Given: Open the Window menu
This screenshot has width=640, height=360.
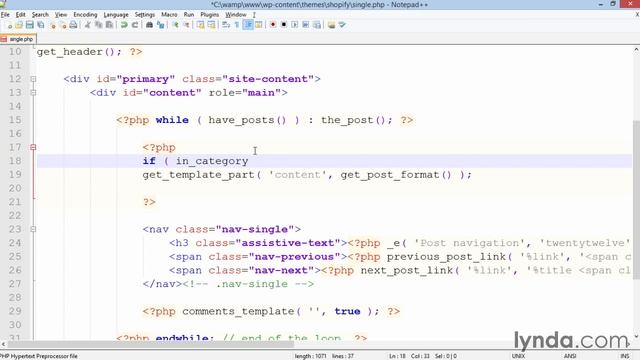Looking at the screenshot, I should [236, 15].
